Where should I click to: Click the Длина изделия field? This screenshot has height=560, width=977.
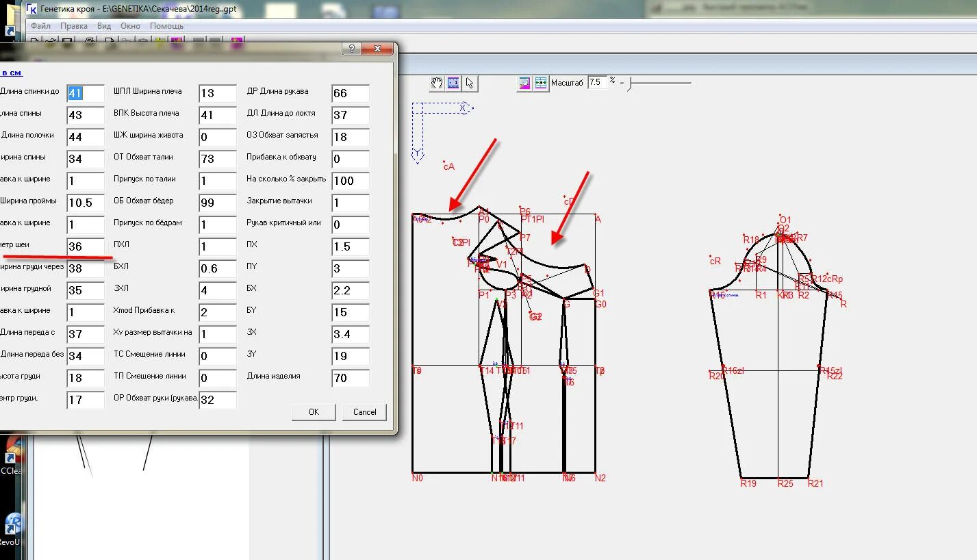pos(351,378)
